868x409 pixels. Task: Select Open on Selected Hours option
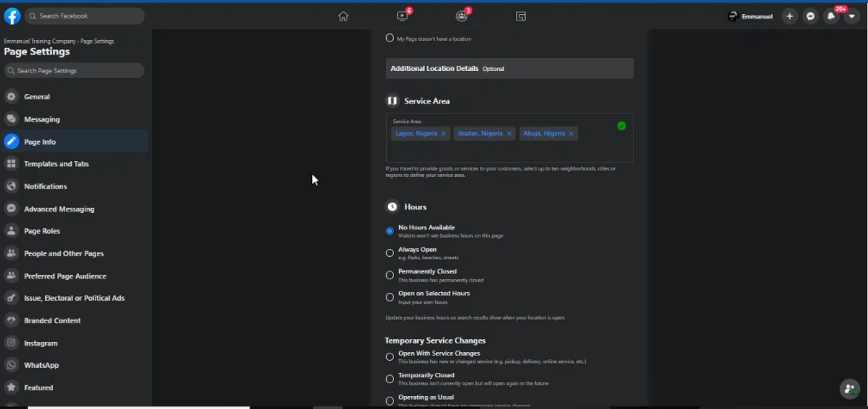[x=389, y=297]
